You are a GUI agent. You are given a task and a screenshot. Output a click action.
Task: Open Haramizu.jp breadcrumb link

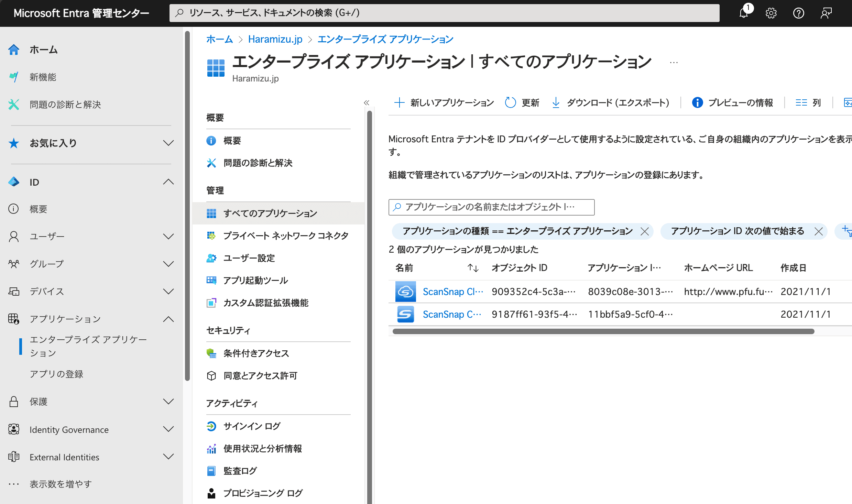click(275, 39)
